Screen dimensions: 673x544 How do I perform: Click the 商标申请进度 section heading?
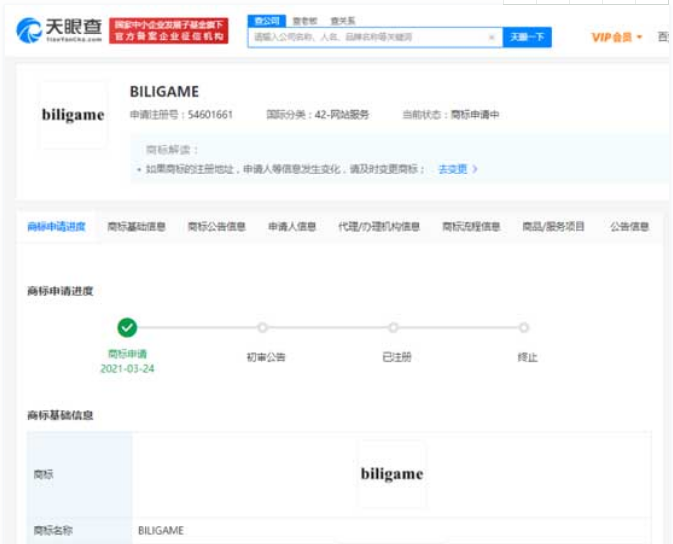[x=60, y=291]
